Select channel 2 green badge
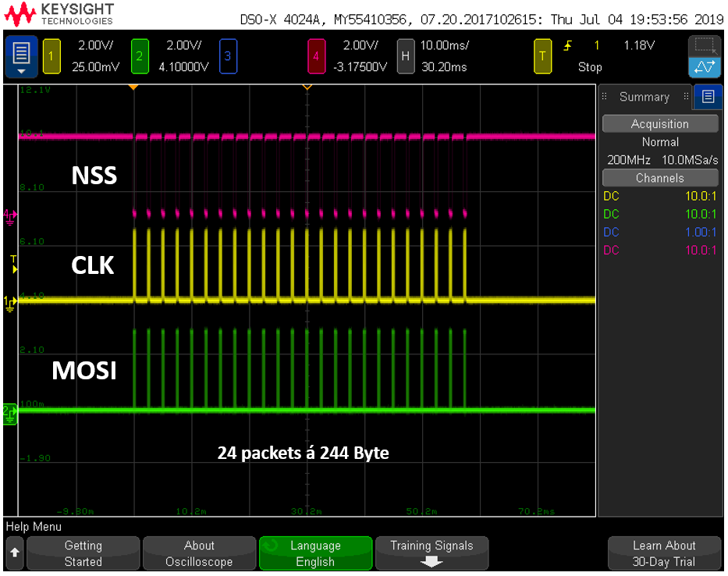Viewport: 728px width, 576px height. [x=140, y=56]
